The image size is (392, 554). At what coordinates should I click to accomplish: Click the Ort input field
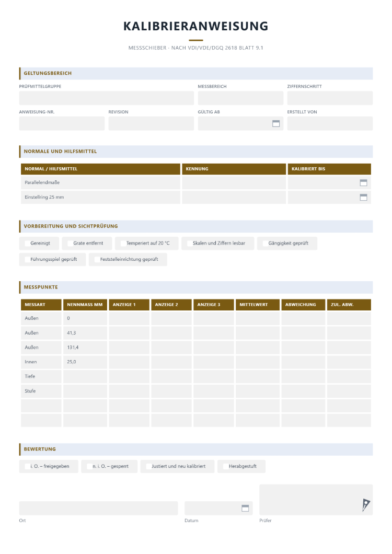pos(98,508)
